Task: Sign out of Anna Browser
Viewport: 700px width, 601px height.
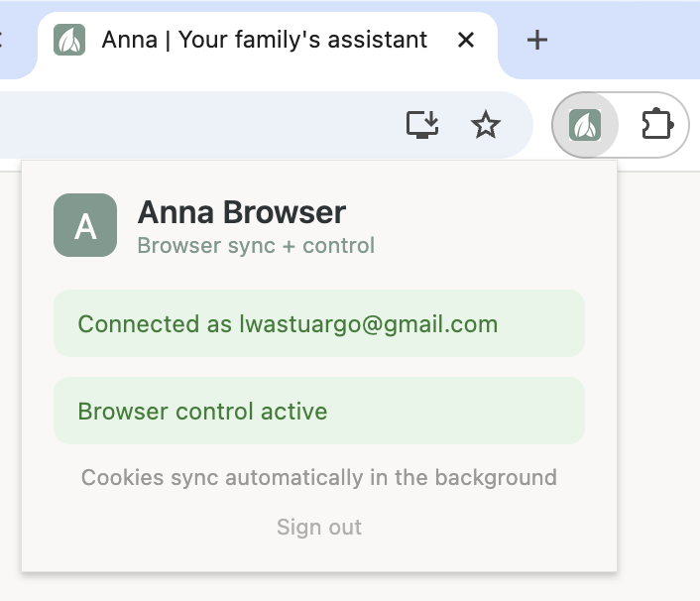Action: click(x=319, y=527)
